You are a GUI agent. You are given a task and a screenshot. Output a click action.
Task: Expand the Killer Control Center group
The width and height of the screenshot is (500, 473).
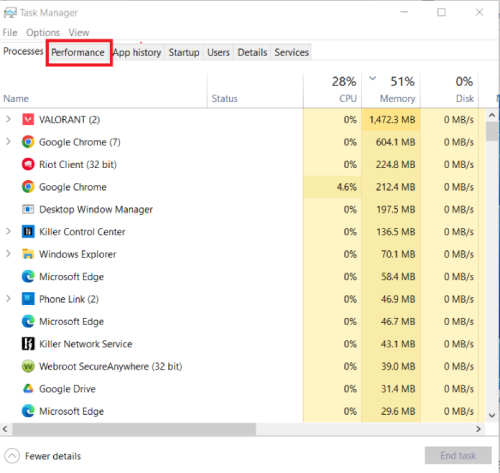8,231
